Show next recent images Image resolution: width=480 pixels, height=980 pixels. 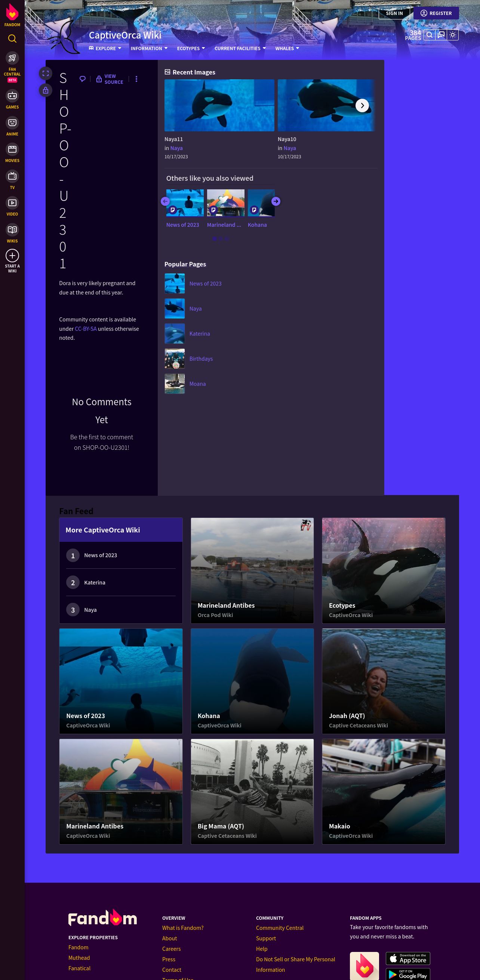pos(362,106)
